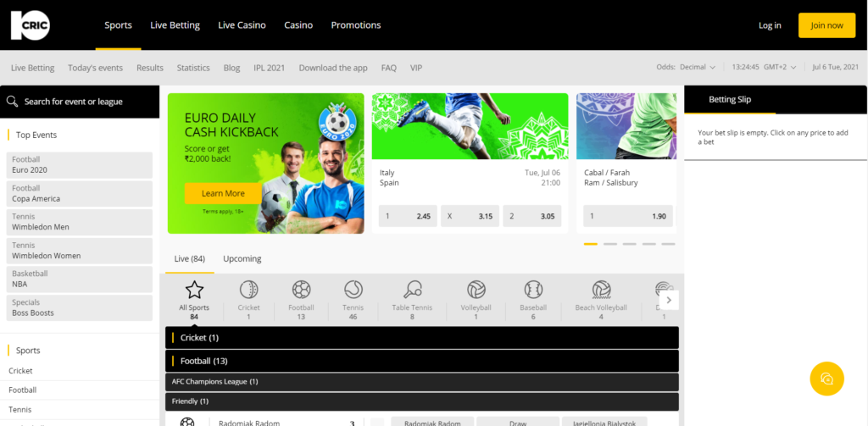Open Live Betting in the submenu
Image resolution: width=868 pixels, height=426 pixels.
coord(33,68)
